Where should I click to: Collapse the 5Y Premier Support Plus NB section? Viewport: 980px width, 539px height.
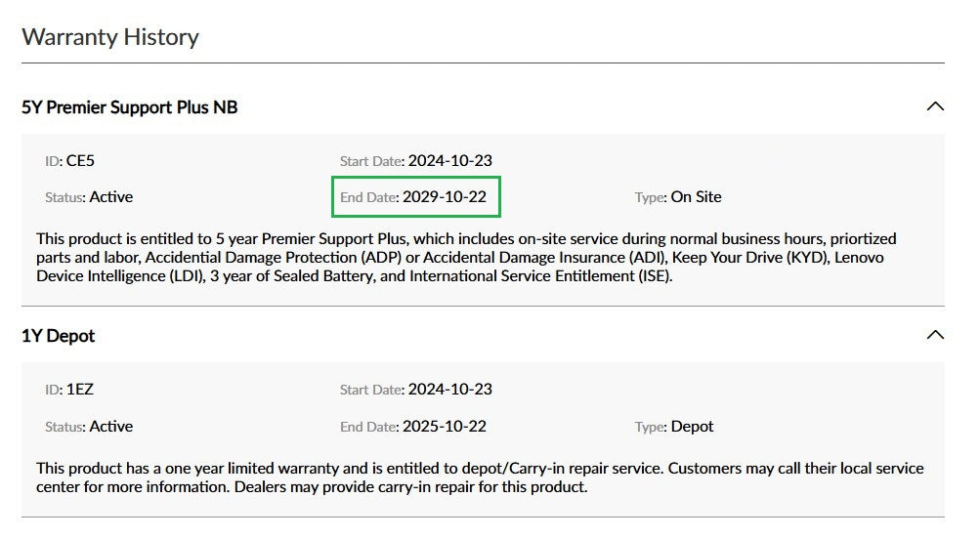click(x=935, y=106)
